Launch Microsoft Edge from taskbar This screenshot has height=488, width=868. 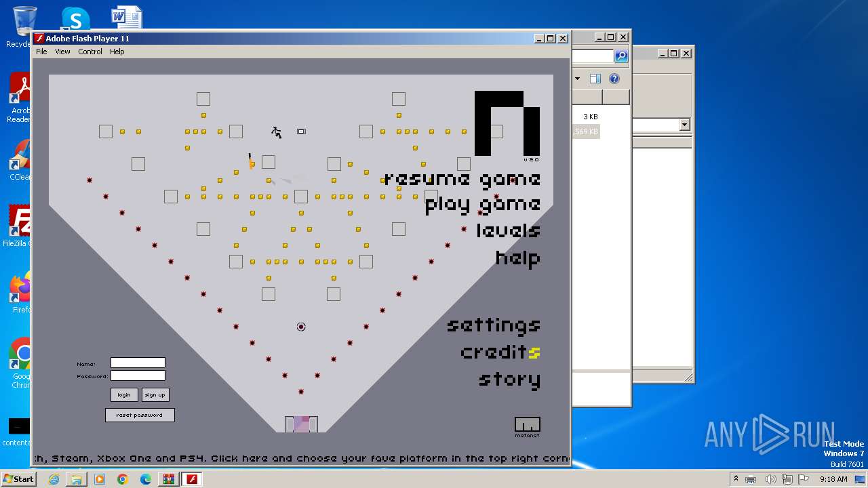pos(146,479)
